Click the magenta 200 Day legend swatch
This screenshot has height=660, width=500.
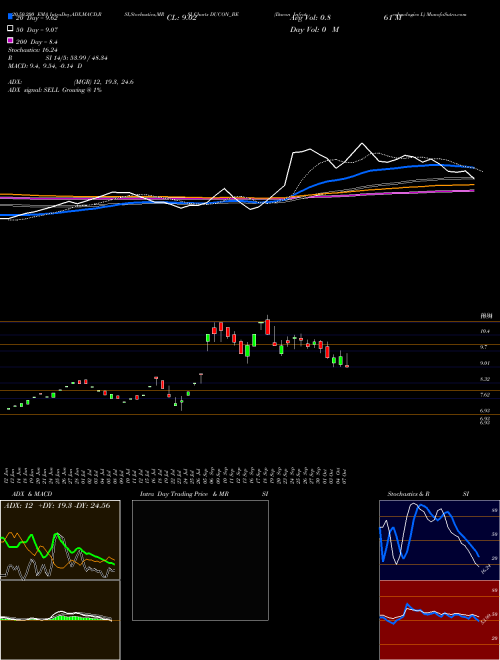[10, 41]
